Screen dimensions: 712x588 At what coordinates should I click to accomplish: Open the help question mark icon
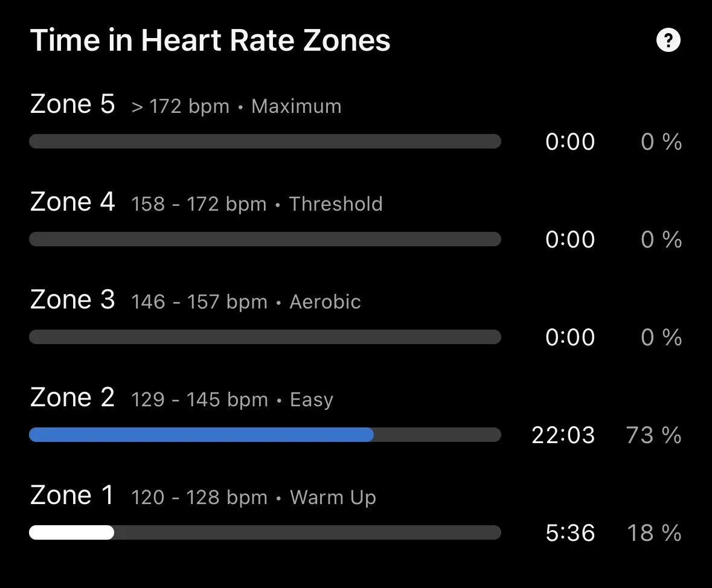click(x=669, y=40)
